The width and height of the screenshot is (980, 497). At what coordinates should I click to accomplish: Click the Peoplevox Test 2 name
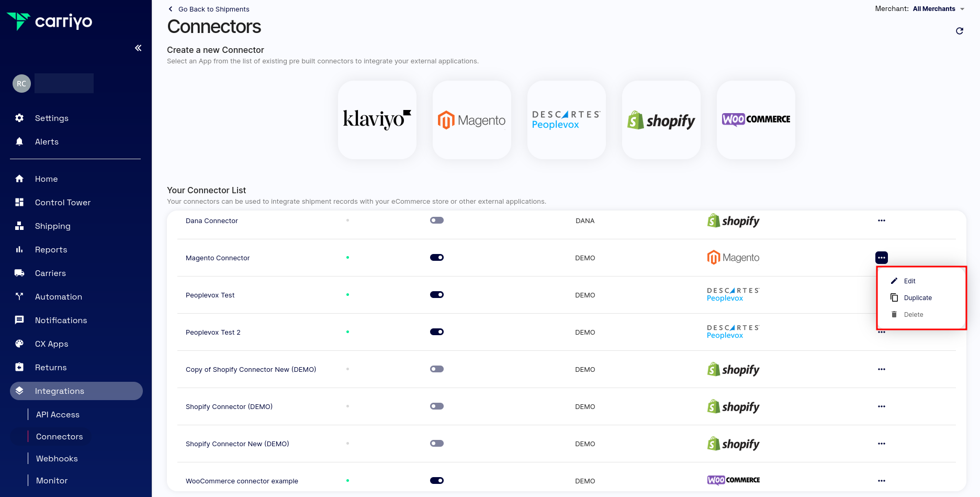pyautogui.click(x=213, y=333)
